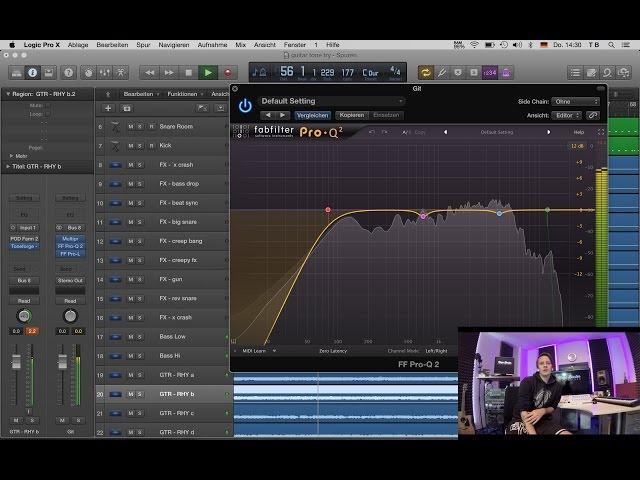The height and width of the screenshot is (480, 640).
Task: Click the Kopieren button
Action: click(x=352, y=116)
